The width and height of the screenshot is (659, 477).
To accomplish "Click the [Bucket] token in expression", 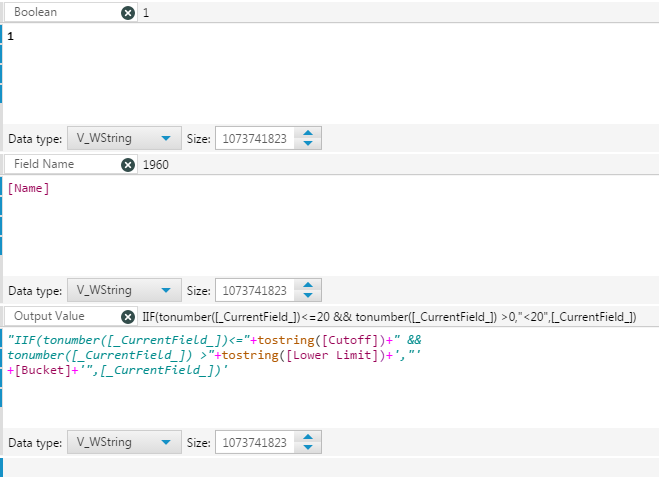I will click(x=42, y=370).
